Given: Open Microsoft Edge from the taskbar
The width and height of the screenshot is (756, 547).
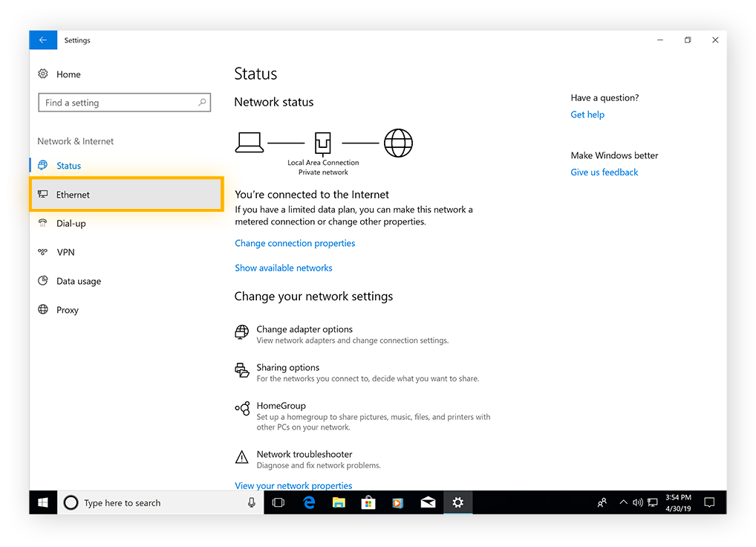Looking at the screenshot, I should tap(309, 502).
